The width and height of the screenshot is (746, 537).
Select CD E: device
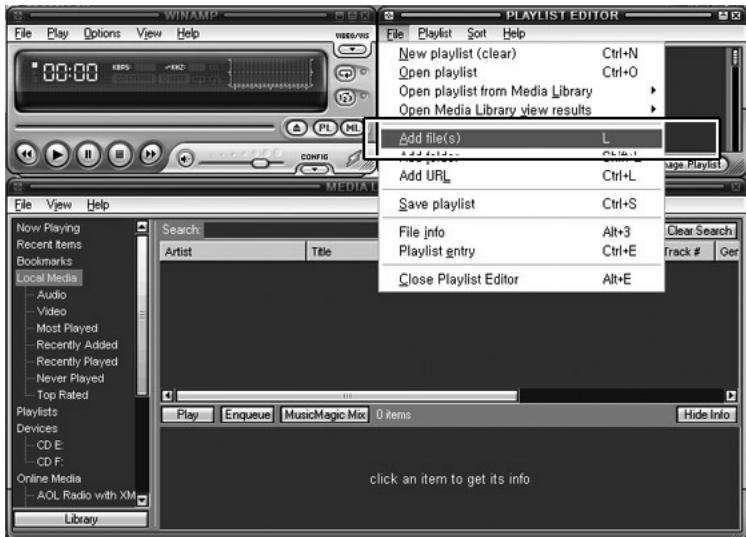(50, 445)
